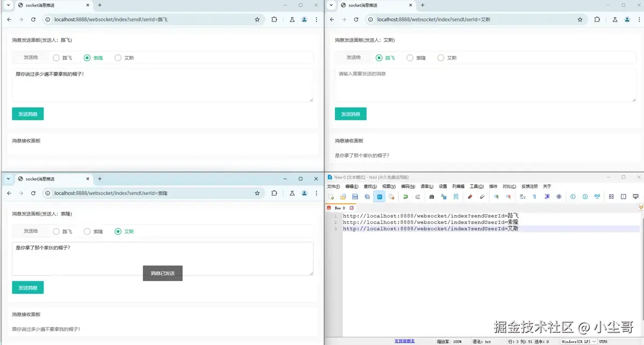Show paragraph marks icon in Ndd toolbar

[535, 197]
